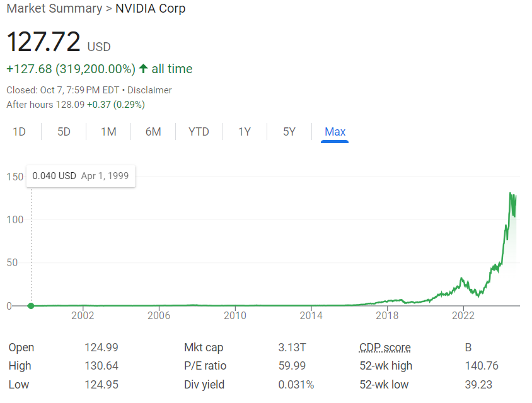
Task: Click the green all-time up arrow
Action: coord(143,69)
